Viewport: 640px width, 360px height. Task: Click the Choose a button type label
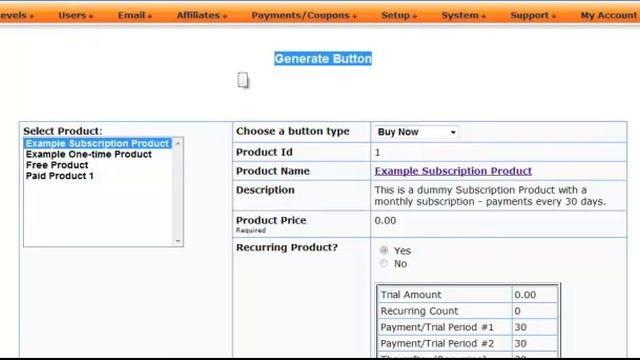[x=293, y=131]
